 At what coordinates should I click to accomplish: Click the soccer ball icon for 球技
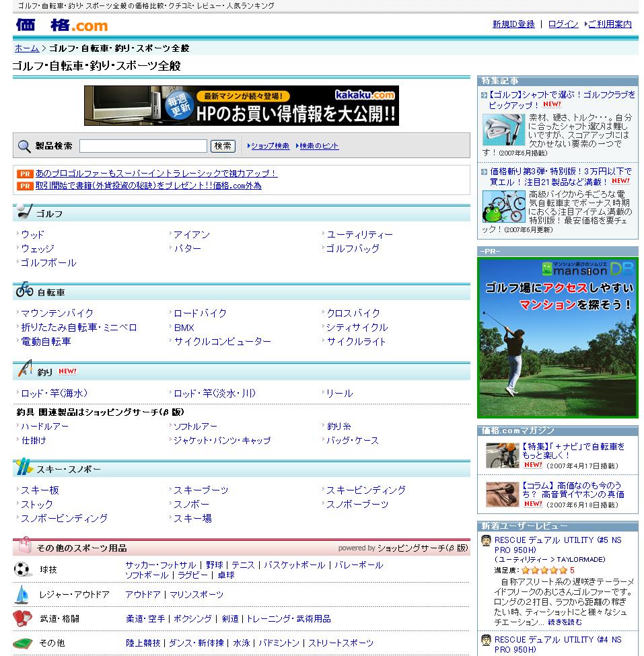[22, 569]
